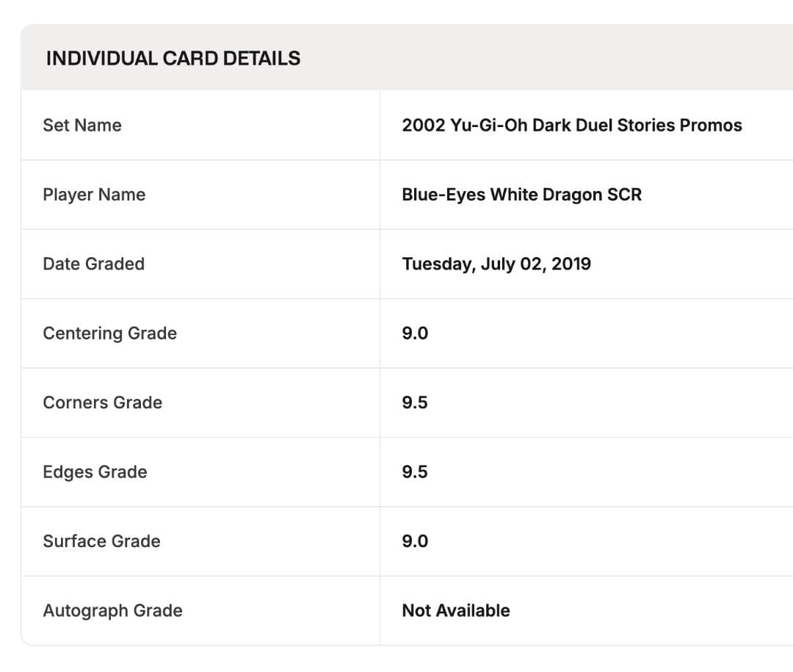Click the 9.5 value for Corners Grade
The width and height of the screenshot is (793, 672).
[x=415, y=402]
